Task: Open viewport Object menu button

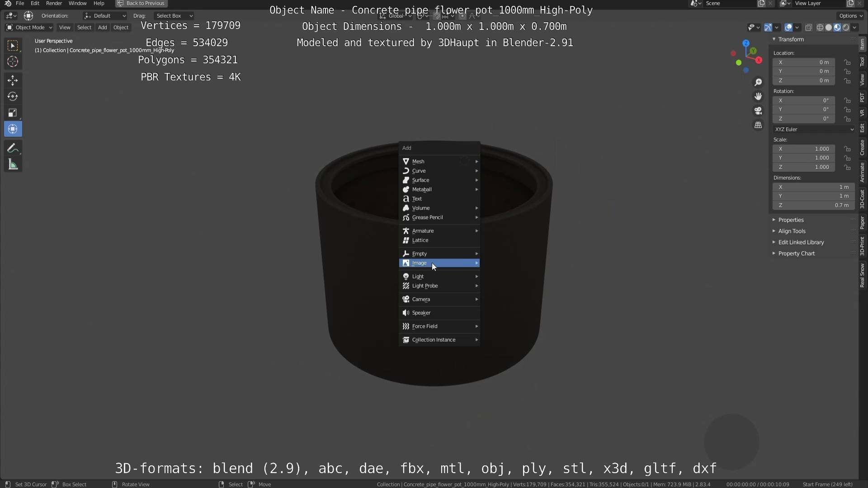Action: 121,28
